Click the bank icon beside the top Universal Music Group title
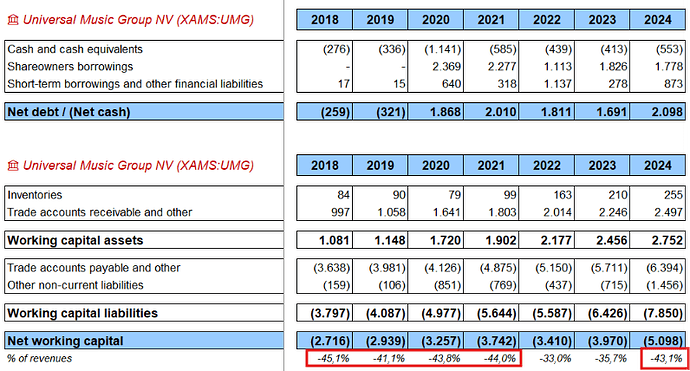This screenshot has height=371, width=690. pyautogui.click(x=13, y=20)
